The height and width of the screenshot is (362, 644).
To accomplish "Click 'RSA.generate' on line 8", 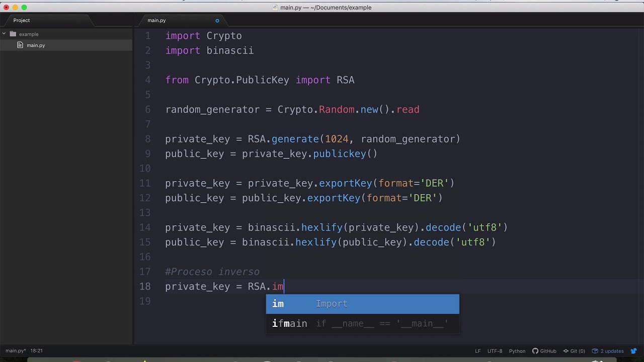I will point(283,139).
